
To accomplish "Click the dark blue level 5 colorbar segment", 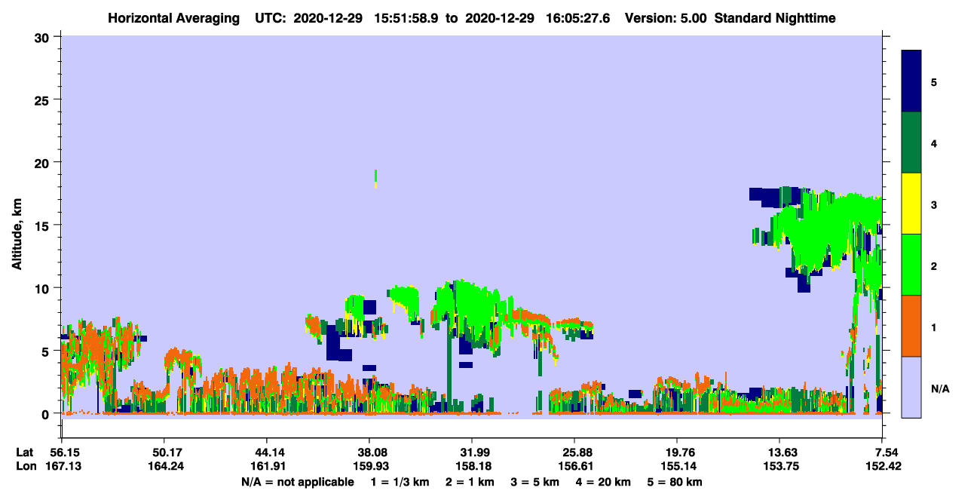I will 911,81.
